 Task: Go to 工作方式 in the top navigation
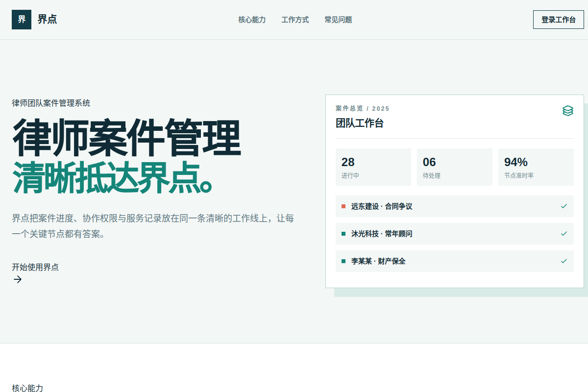pos(295,20)
